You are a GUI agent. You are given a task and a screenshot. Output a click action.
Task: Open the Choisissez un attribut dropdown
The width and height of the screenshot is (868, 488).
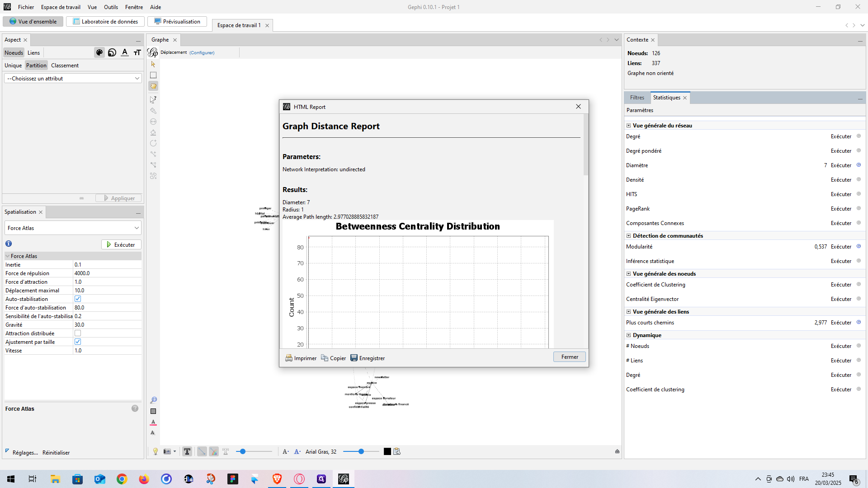pos(73,78)
